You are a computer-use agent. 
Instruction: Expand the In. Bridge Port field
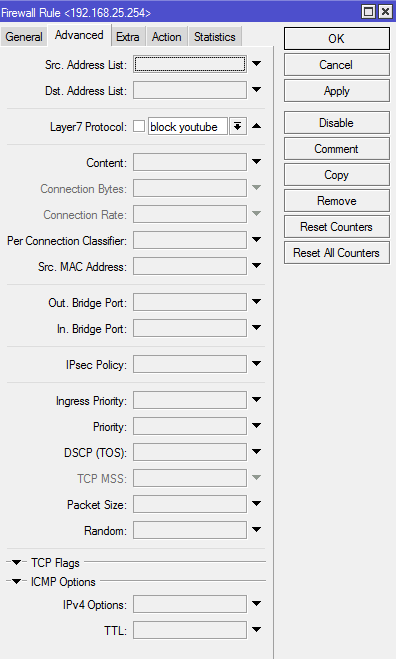click(256, 327)
